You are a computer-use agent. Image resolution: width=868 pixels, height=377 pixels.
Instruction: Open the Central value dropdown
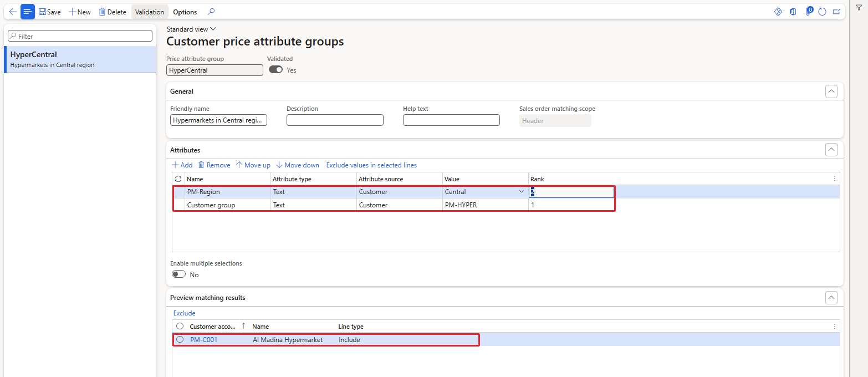(x=521, y=191)
